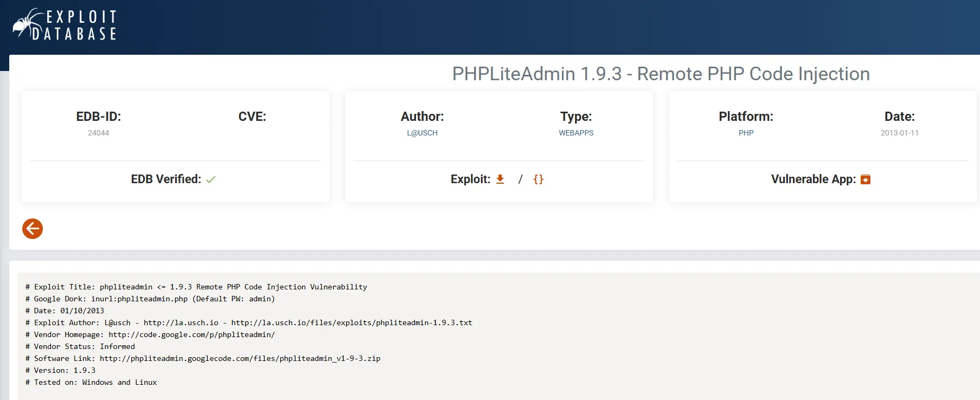Image resolution: width=980 pixels, height=400 pixels.
Task: Open author L@USCH profile link
Action: (422, 133)
